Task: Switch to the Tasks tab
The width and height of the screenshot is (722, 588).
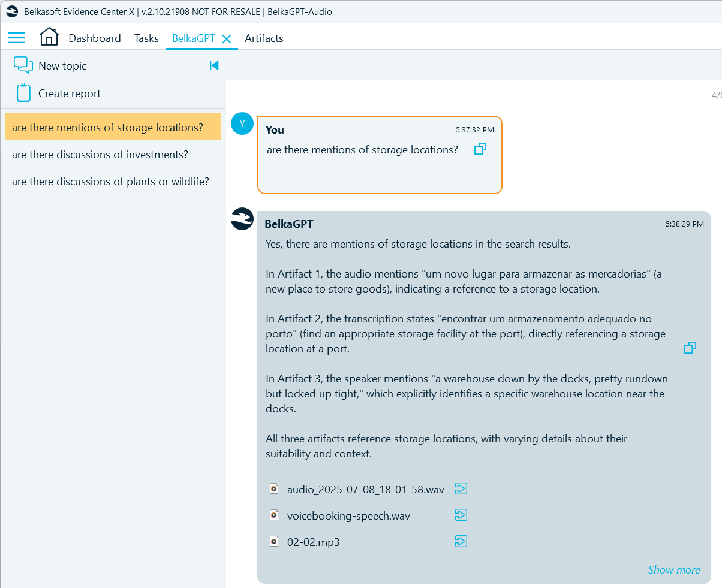Action: click(146, 38)
